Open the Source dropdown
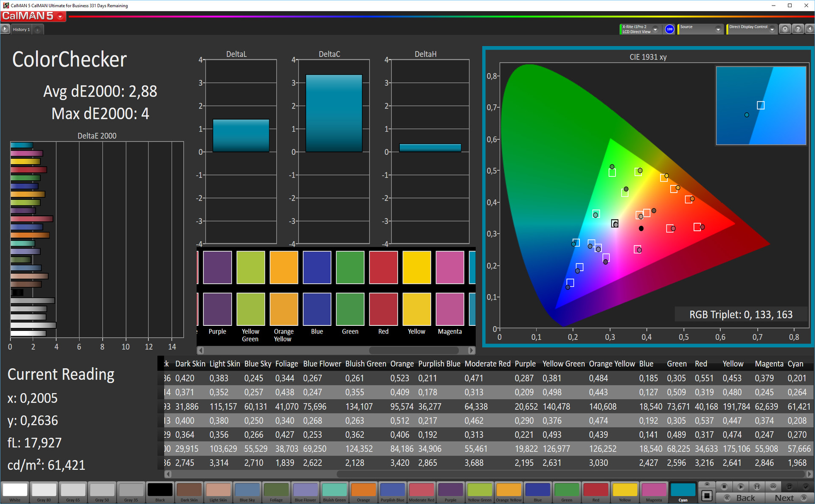Screen dimensions: 815x504 click(x=718, y=29)
